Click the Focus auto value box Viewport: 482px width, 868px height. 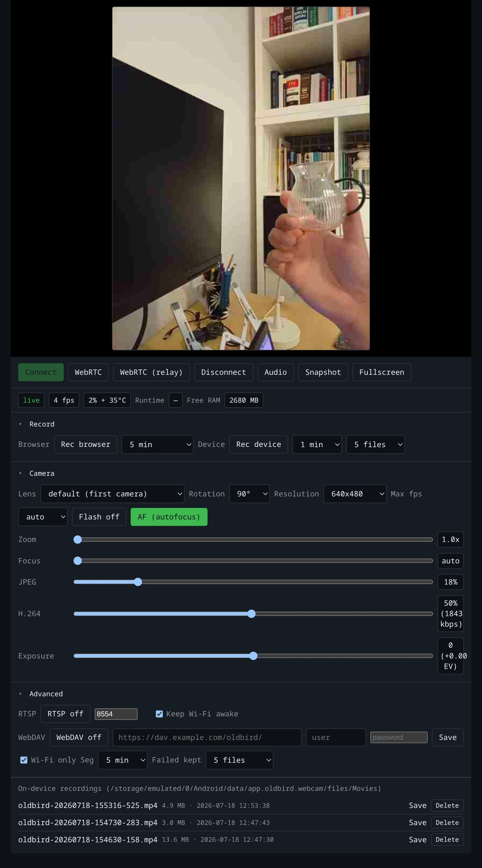451,561
